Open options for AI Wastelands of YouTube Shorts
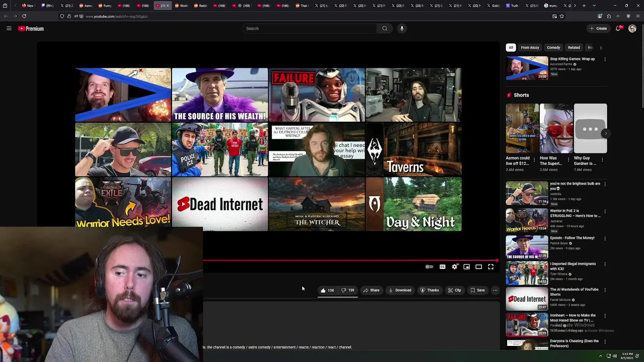 [605, 290]
